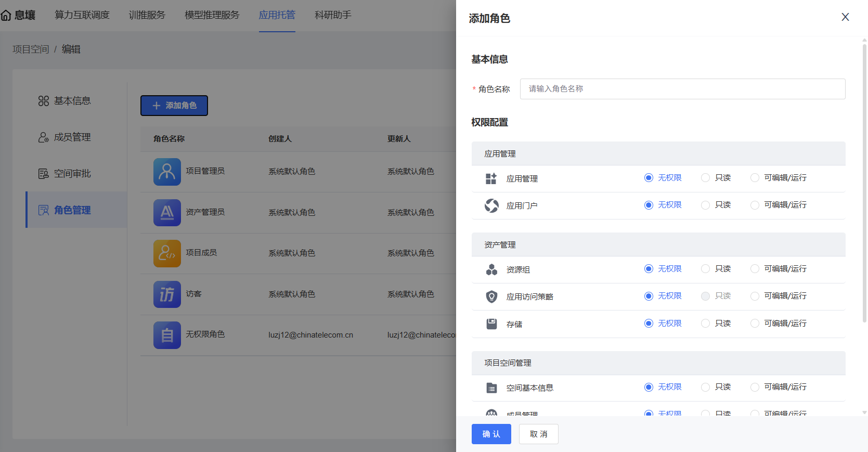Viewport: 868px width, 452px height.
Task: Confirm with the 确认 button
Action: coord(491,434)
